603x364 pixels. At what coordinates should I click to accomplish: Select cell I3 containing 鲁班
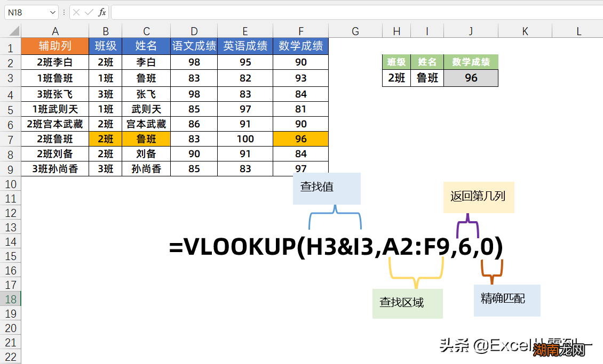click(427, 78)
